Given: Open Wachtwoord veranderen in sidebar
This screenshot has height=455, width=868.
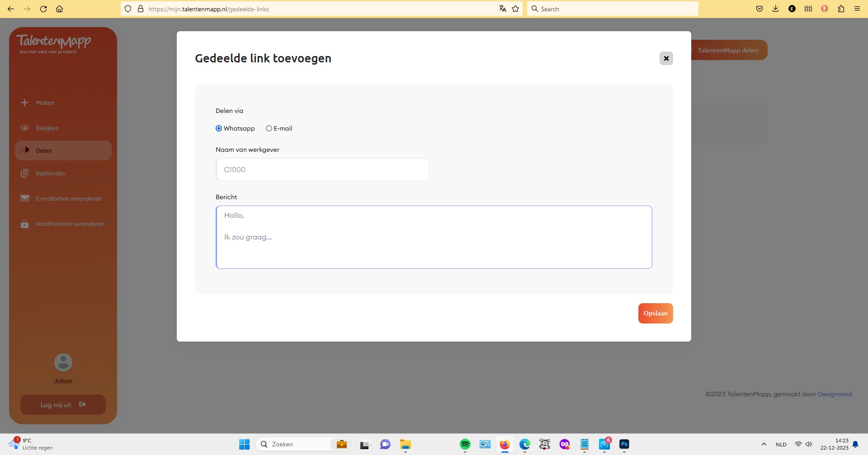Looking at the screenshot, I should click(63, 224).
